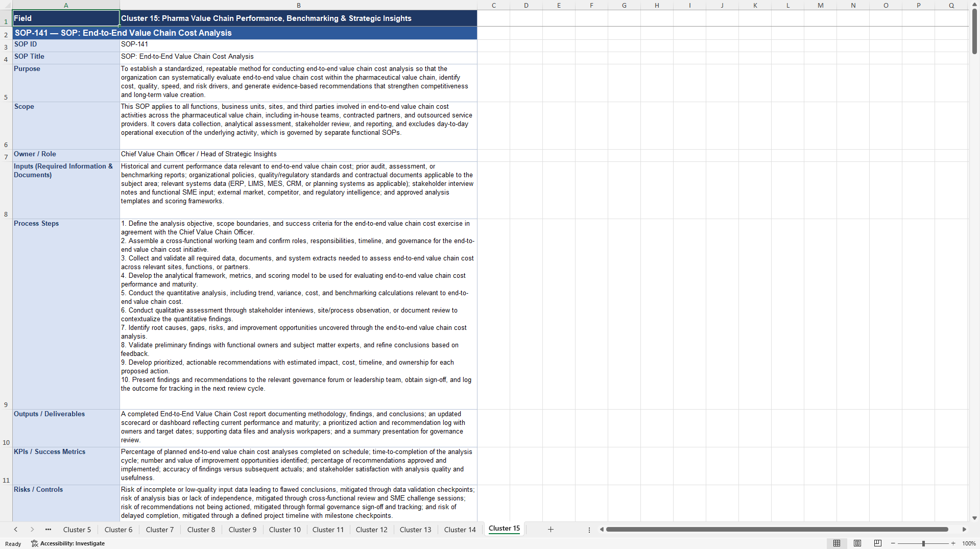980x549 pixels.
Task: Select row 9 header
Action: tap(6, 314)
